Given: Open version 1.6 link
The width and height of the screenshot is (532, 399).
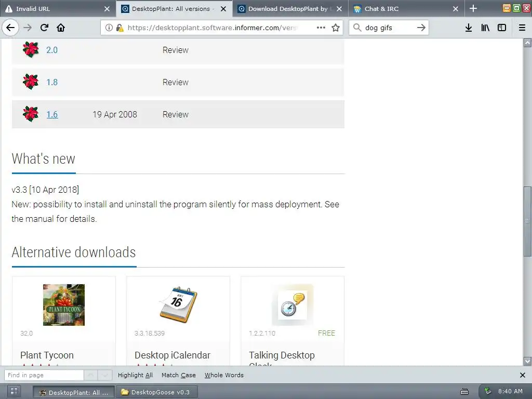Looking at the screenshot, I should (52, 114).
